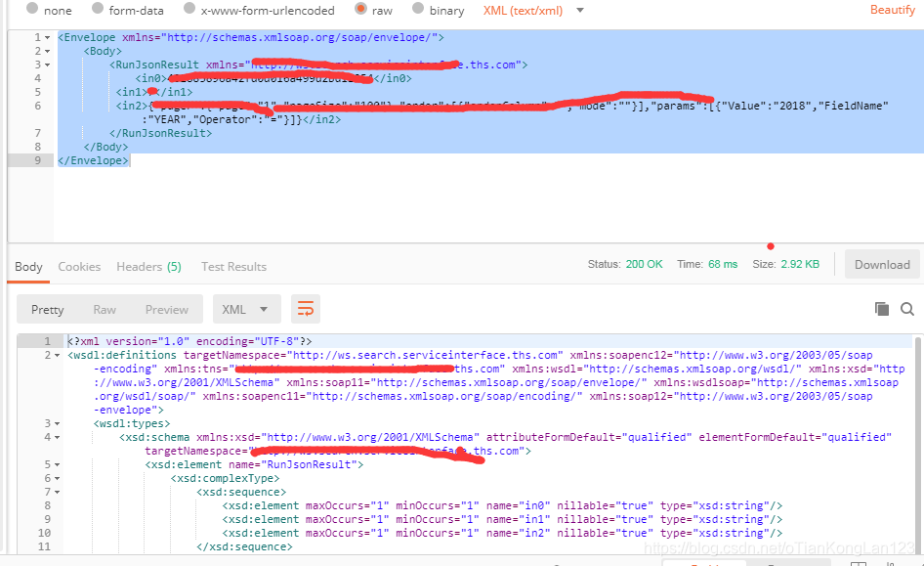Collapse xsd:element RunJsonResult at line 5
This screenshot has width=924, height=566.
click(x=57, y=465)
